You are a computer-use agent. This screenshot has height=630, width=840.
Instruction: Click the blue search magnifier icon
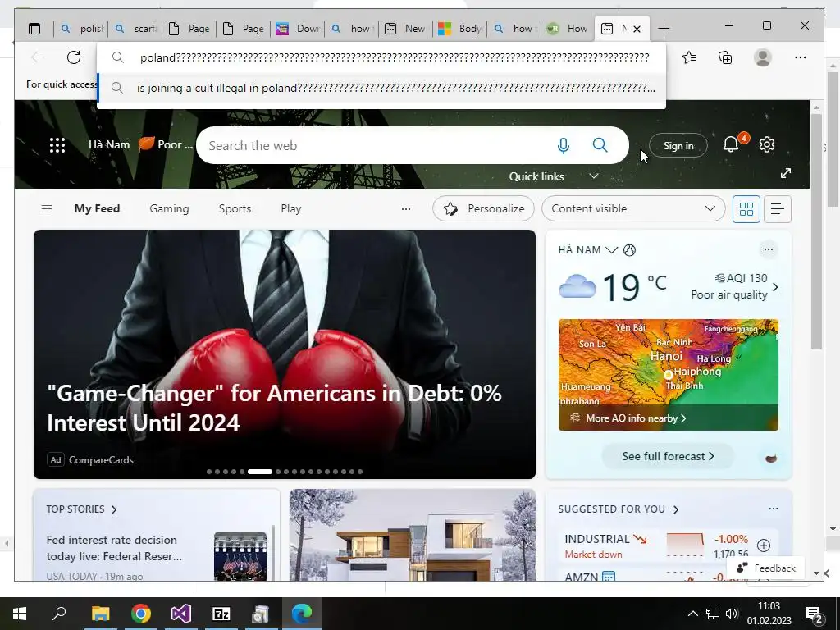[x=600, y=145]
